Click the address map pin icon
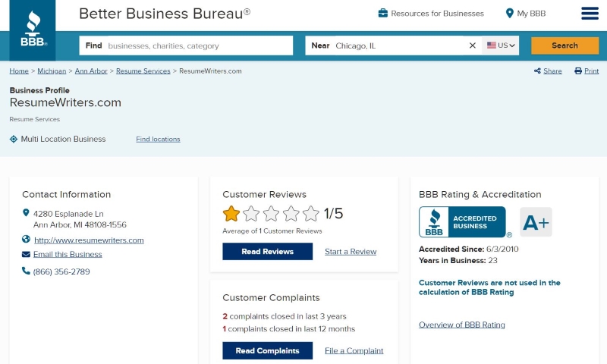This screenshot has height=364, width=607. coord(26,213)
